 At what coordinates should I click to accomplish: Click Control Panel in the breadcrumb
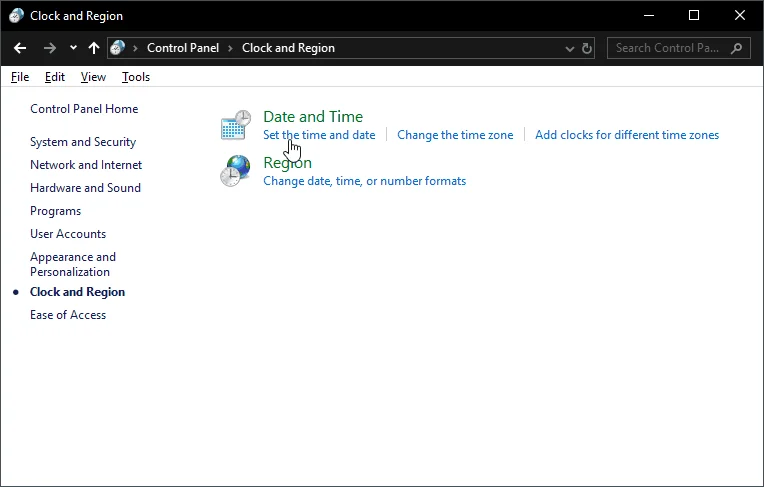(183, 48)
